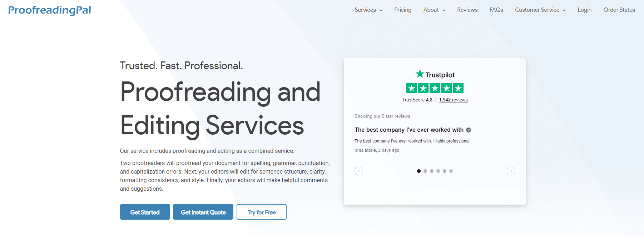644x245 pixels.
Task: Go to the Pricing page
Action: click(x=403, y=10)
